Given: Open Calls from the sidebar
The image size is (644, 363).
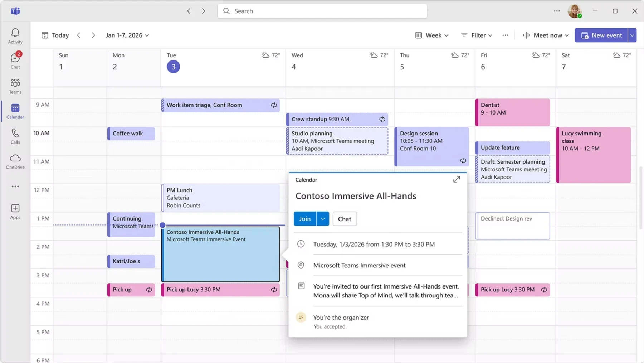Looking at the screenshot, I should point(15,136).
